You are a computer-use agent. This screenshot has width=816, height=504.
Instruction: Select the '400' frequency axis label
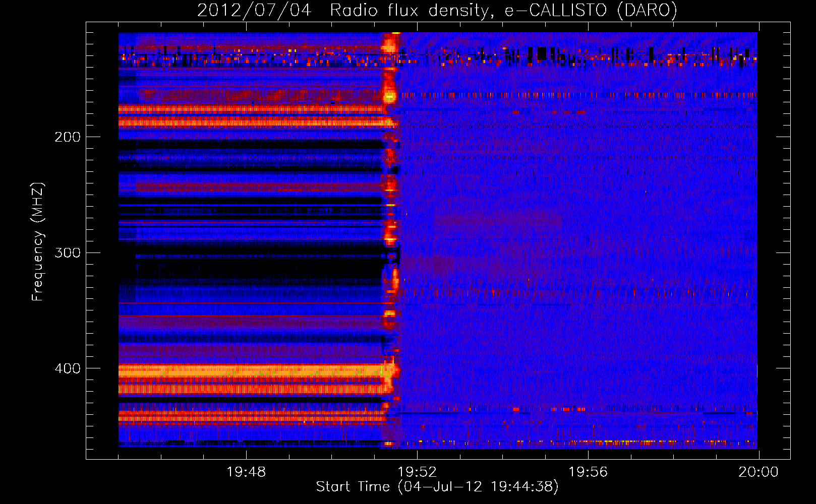[68, 368]
